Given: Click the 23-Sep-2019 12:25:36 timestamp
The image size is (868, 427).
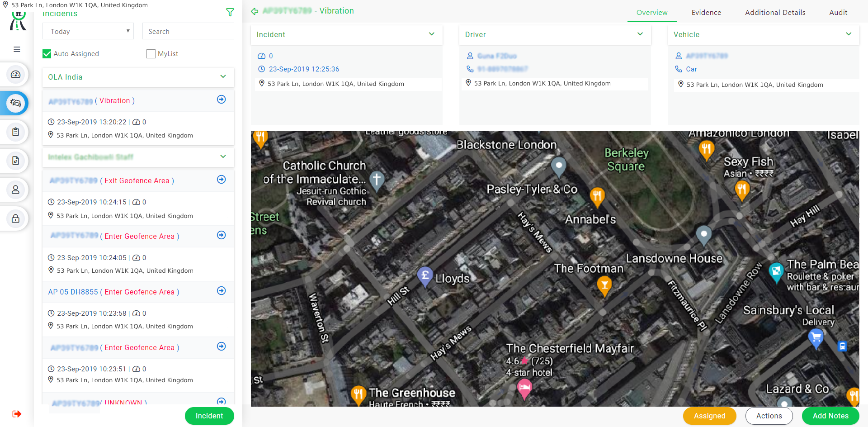Looking at the screenshot, I should [x=304, y=69].
